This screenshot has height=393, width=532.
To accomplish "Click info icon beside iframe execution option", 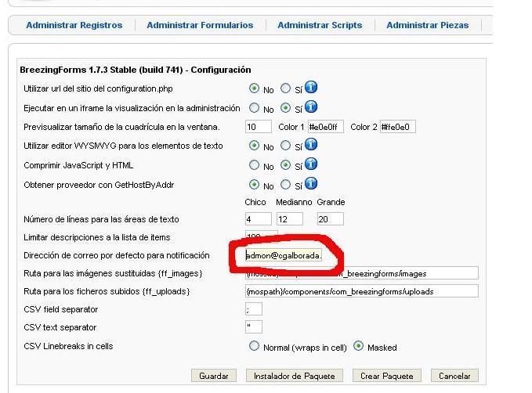I will pos(311,106).
